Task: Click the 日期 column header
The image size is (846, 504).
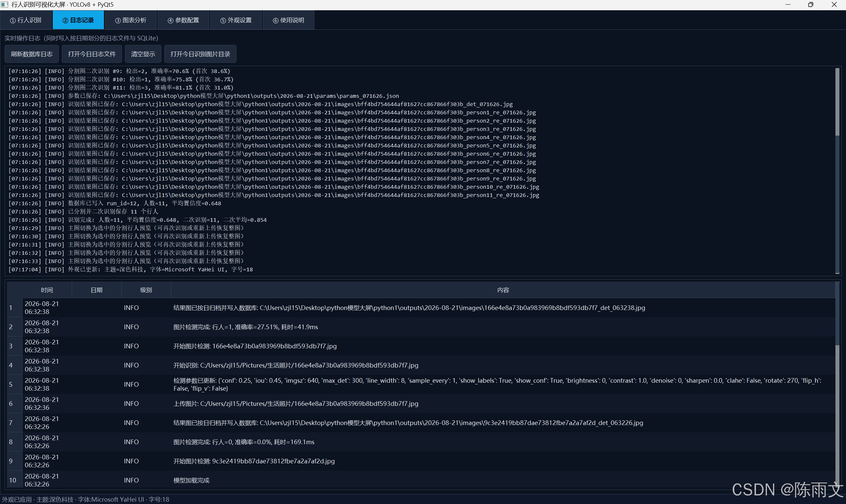Action: (x=97, y=290)
